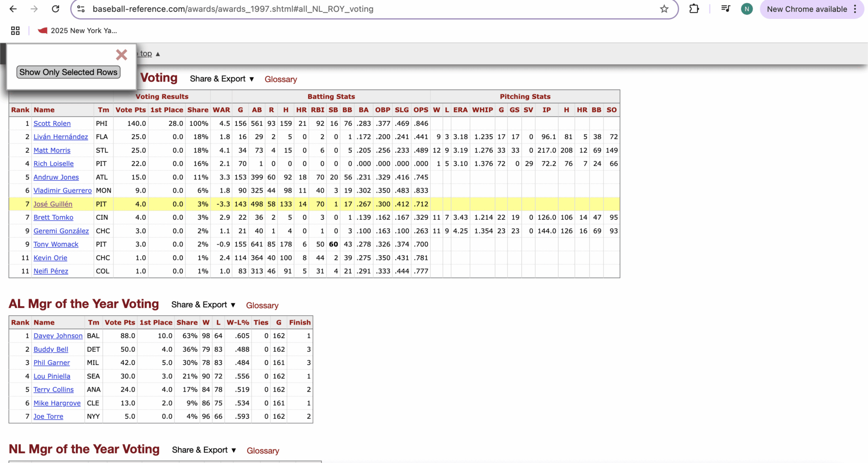
Task: Click the back to top link
Action: pos(146,53)
